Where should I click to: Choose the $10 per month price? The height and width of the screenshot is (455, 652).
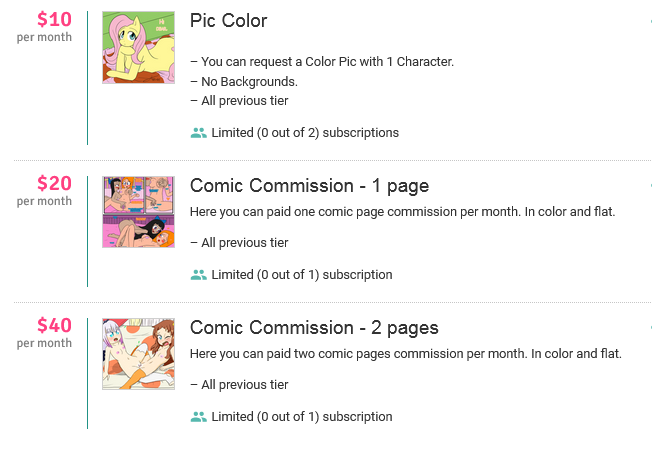pyautogui.click(x=54, y=20)
